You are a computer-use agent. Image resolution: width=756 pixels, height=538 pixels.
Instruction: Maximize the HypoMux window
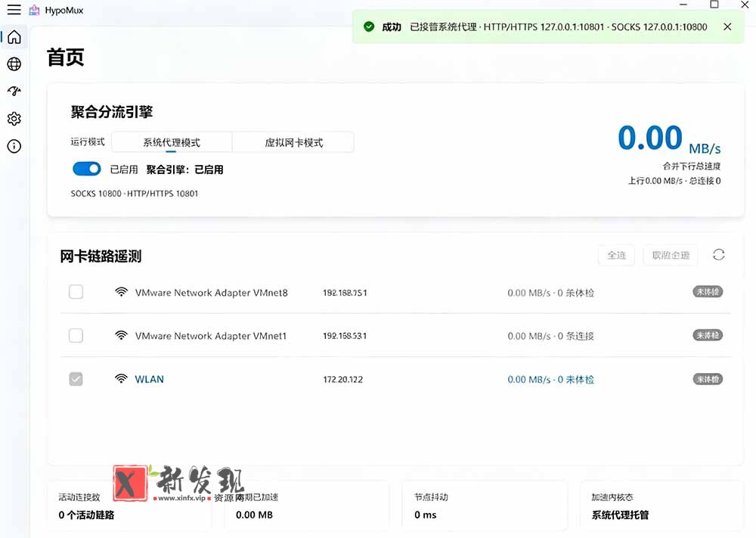tap(714, 5)
